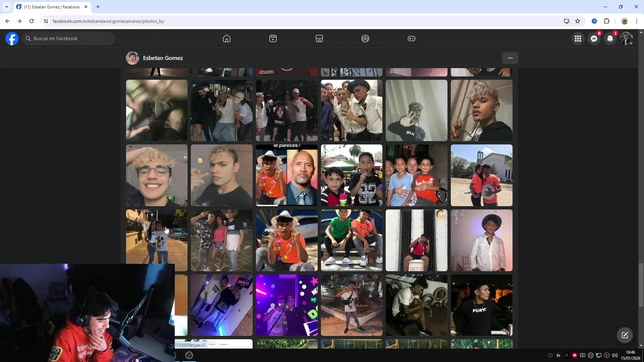644x362 pixels.
Task: Open the Gaming icon in top navigation
Action: pyautogui.click(x=412, y=39)
